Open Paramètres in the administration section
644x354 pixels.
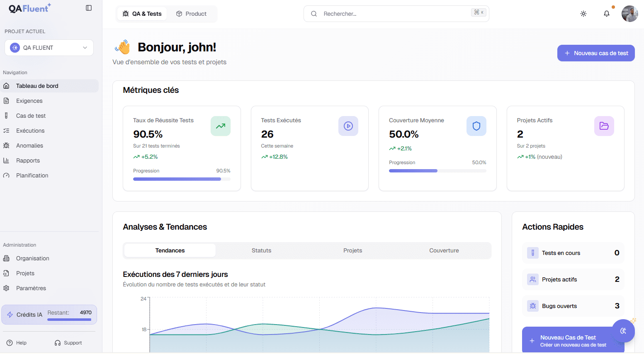pos(31,288)
